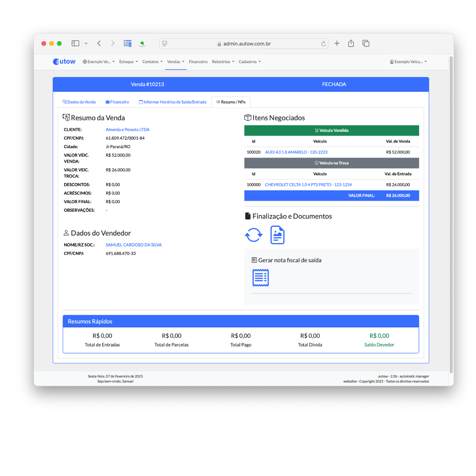Open new tab with plus icon
The width and height of the screenshot is (476, 476).
337,44
